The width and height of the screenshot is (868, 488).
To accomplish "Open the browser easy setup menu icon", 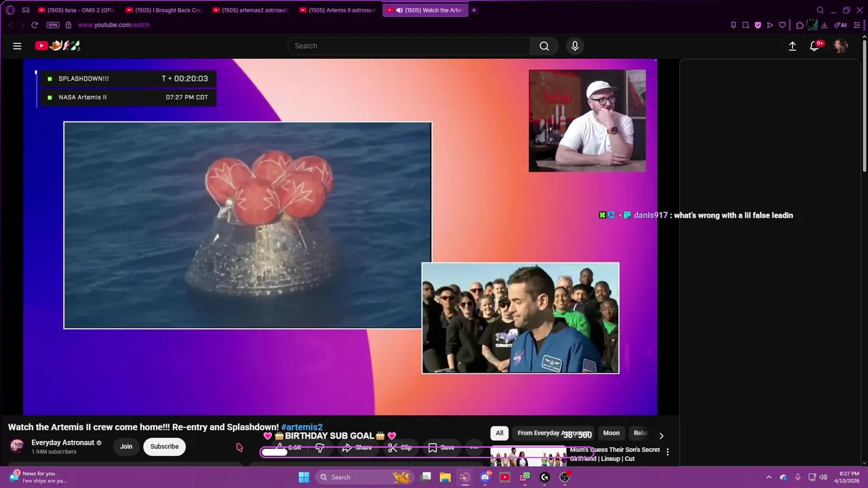I will (x=858, y=25).
